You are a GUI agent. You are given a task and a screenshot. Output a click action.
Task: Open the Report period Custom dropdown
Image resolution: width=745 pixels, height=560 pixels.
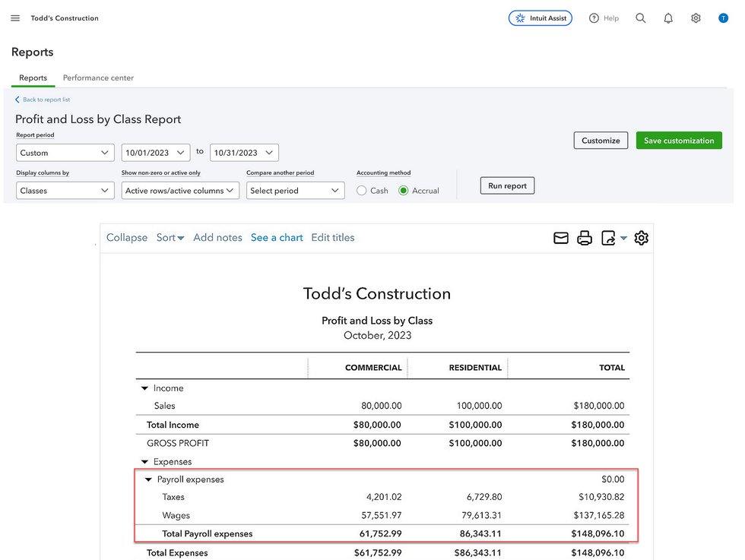coord(65,153)
